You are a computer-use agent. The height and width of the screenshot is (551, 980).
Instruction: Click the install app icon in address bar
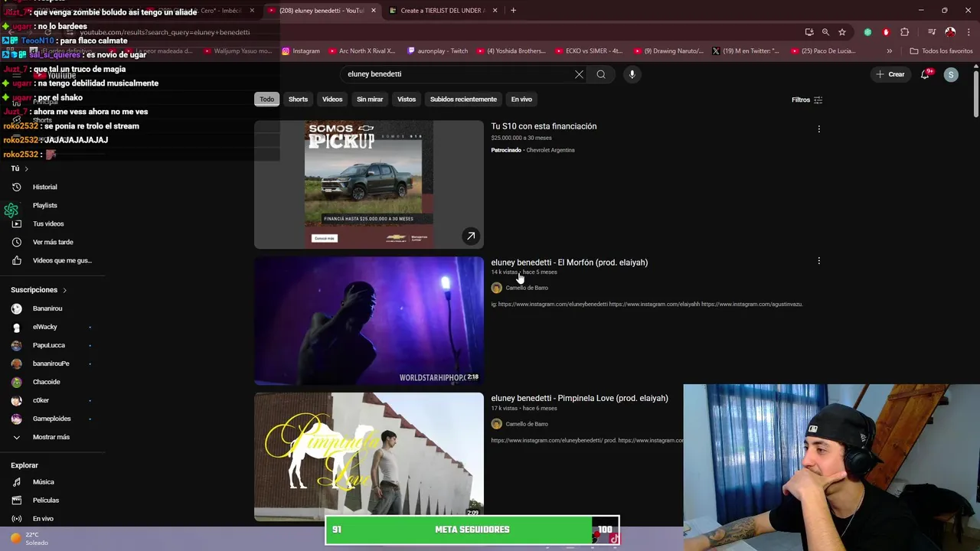point(809,32)
